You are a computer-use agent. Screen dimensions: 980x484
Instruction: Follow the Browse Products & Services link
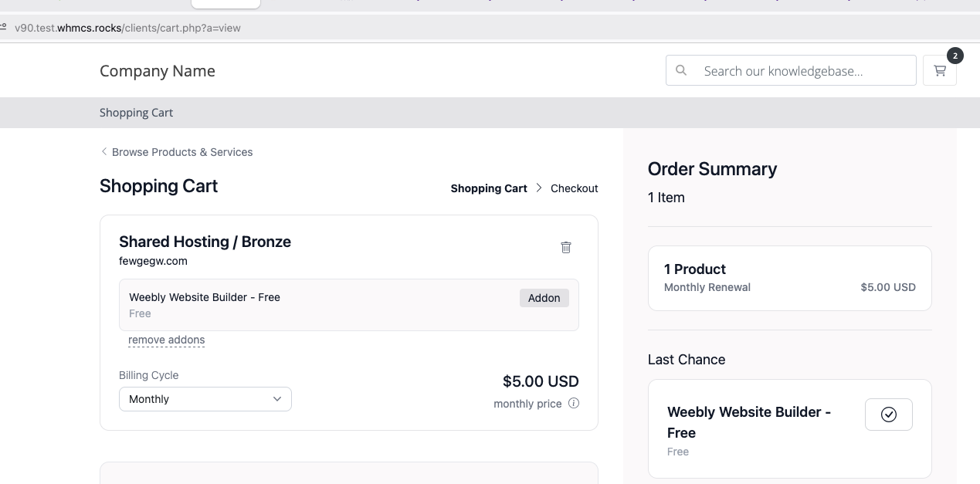(x=182, y=152)
